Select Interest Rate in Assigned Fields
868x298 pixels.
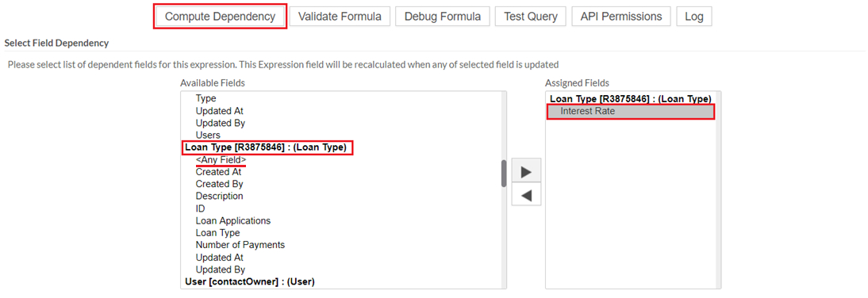(631, 111)
